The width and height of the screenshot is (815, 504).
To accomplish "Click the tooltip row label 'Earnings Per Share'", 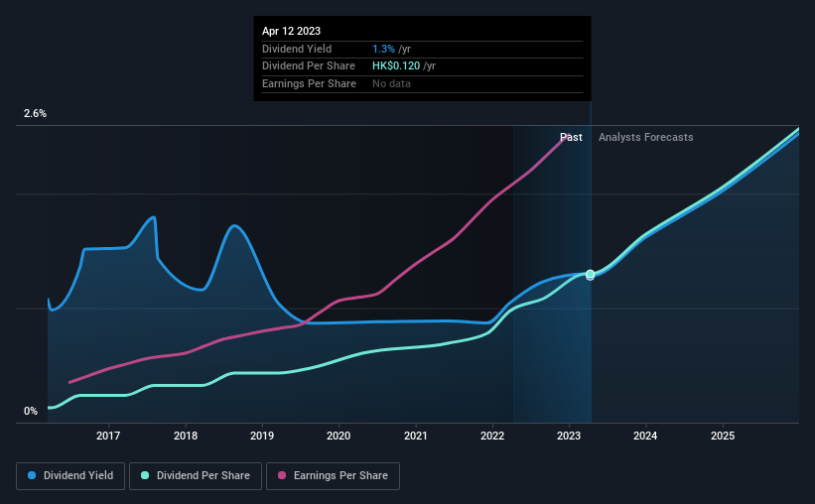I will click(x=310, y=83).
